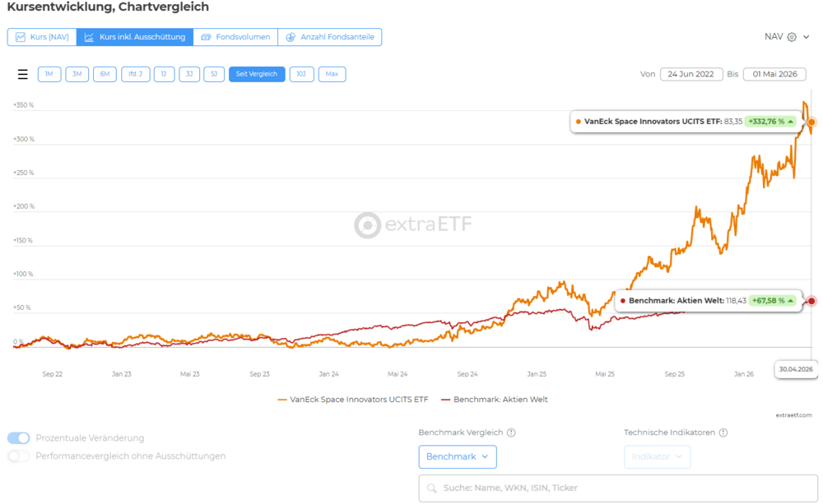Click the orange VanEck data point marker
The image size is (823, 504).
(811, 123)
